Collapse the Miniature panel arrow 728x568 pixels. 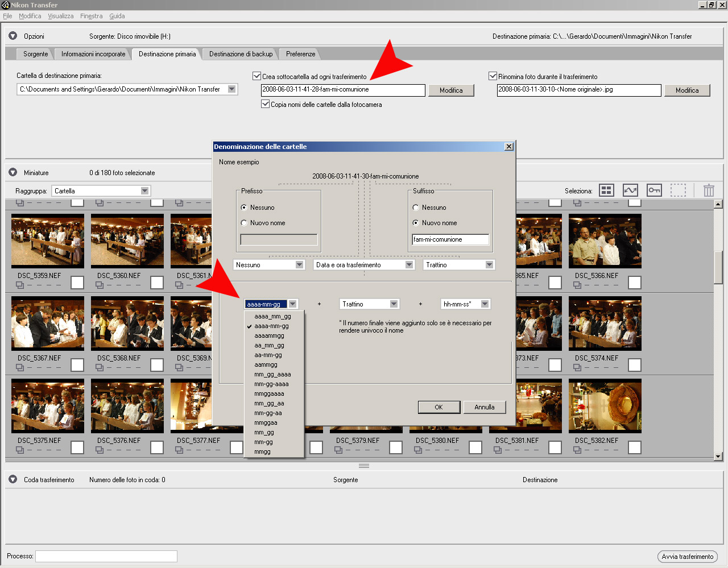point(13,172)
